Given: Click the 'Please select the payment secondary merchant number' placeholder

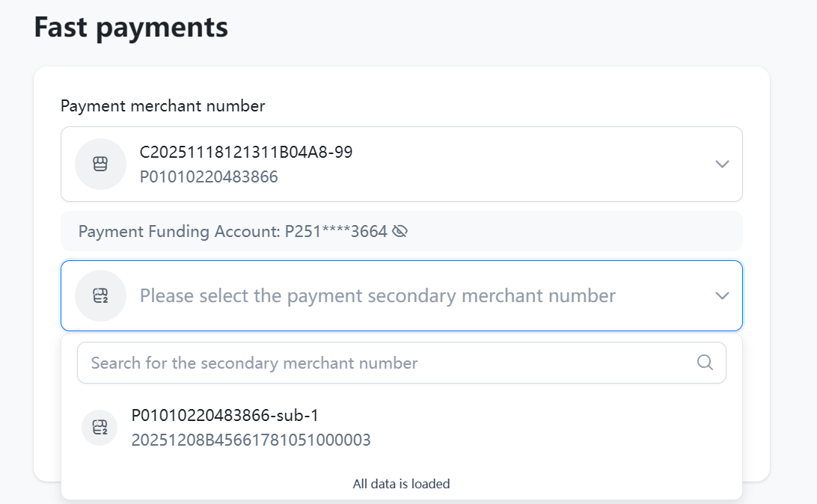Looking at the screenshot, I should 378,295.
